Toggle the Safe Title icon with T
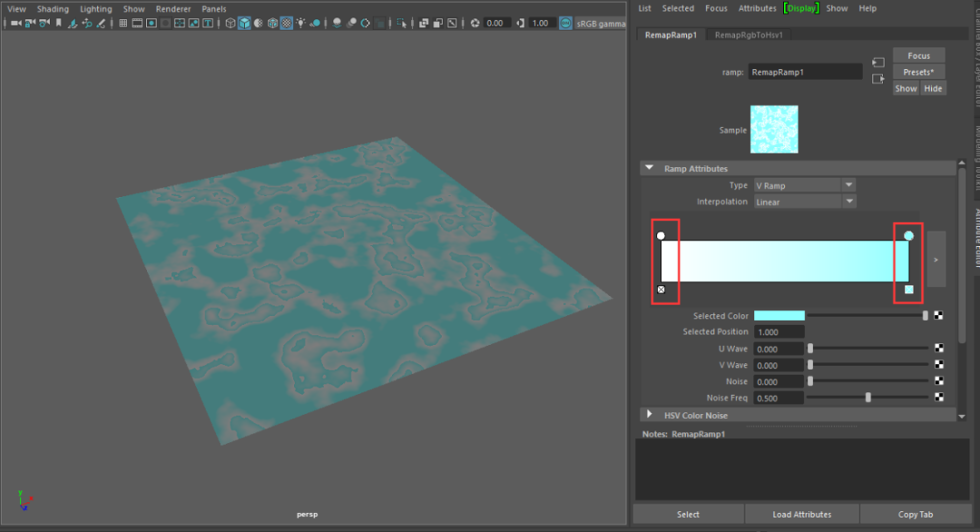980x532 pixels. 208,23
